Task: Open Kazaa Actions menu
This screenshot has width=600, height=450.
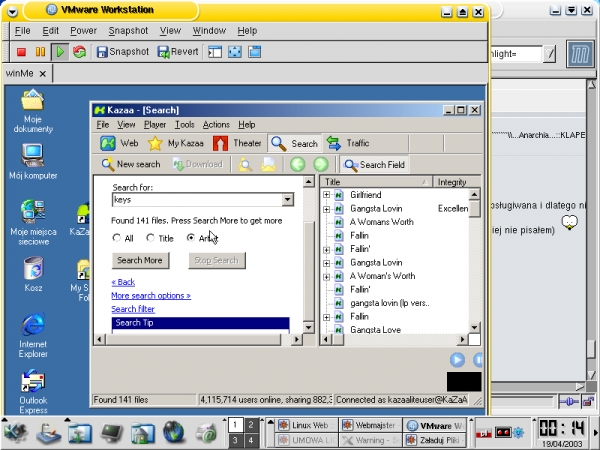Action: click(216, 125)
